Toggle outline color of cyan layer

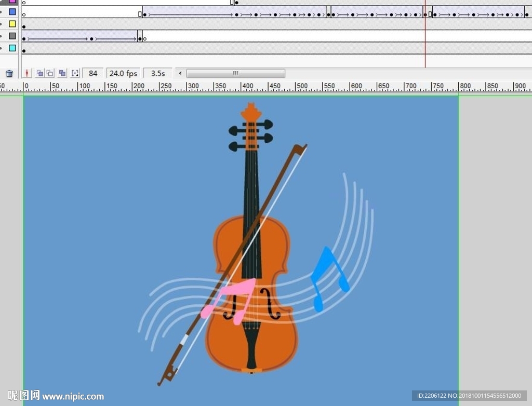[x=12, y=48]
